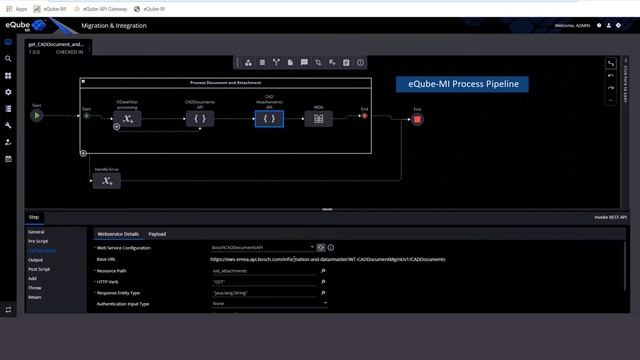Image resolution: width=640 pixels, height=360 pixels.
Task: Switch to the Webservice Details tab
Action: click(118, 234)
